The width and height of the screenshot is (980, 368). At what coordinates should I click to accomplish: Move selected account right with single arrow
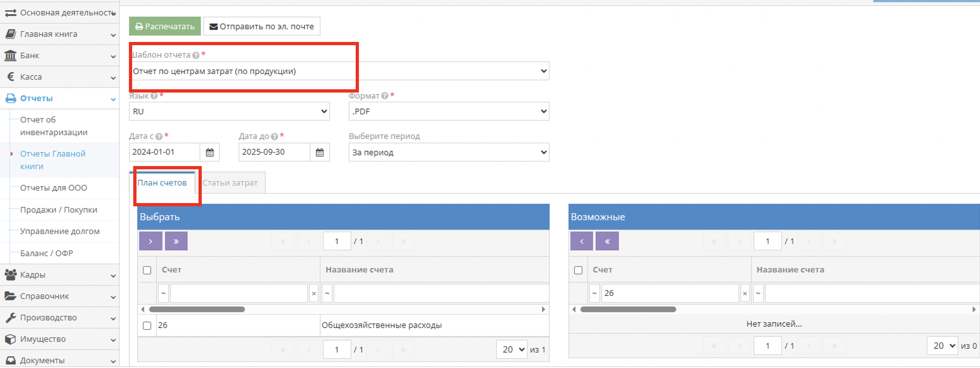point(151,241)
